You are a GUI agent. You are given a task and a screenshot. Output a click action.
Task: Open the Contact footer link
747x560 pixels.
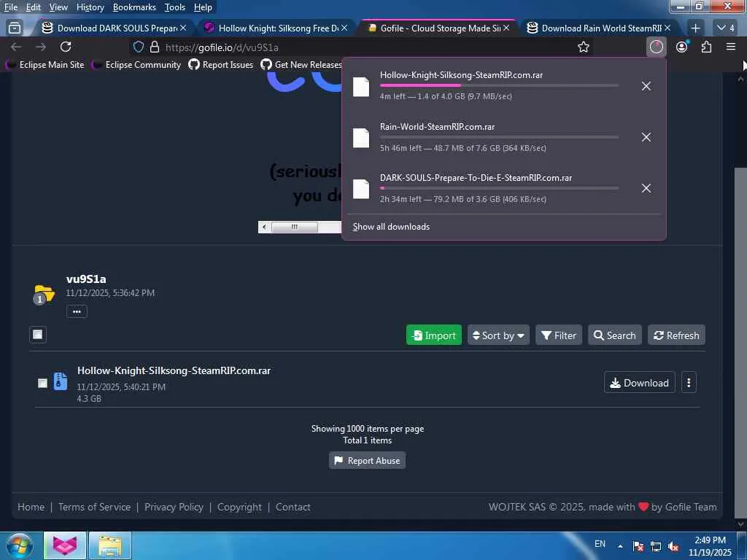(293, 507)
